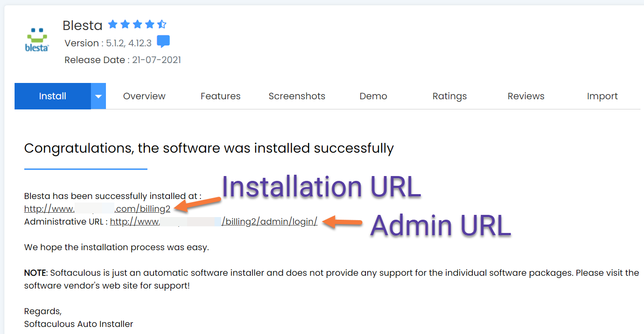Click the Blesta title text
Screen dimensions: 644x334
pyautogui.click(x=83, y=26)
